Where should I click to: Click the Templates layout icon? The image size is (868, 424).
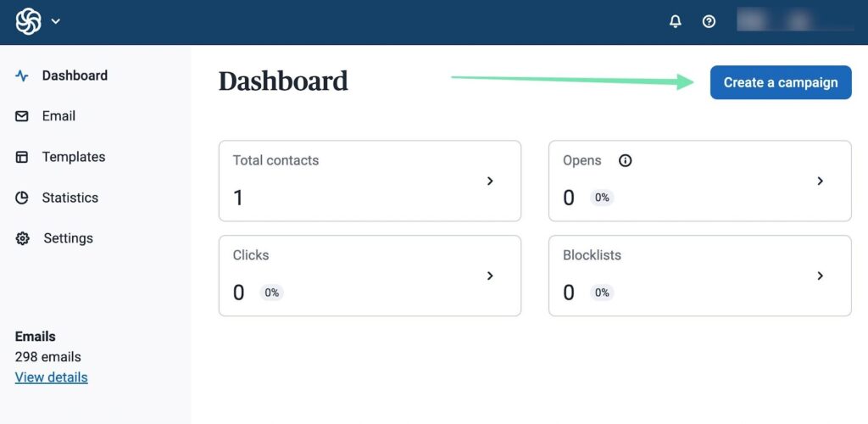click(22, 157)
